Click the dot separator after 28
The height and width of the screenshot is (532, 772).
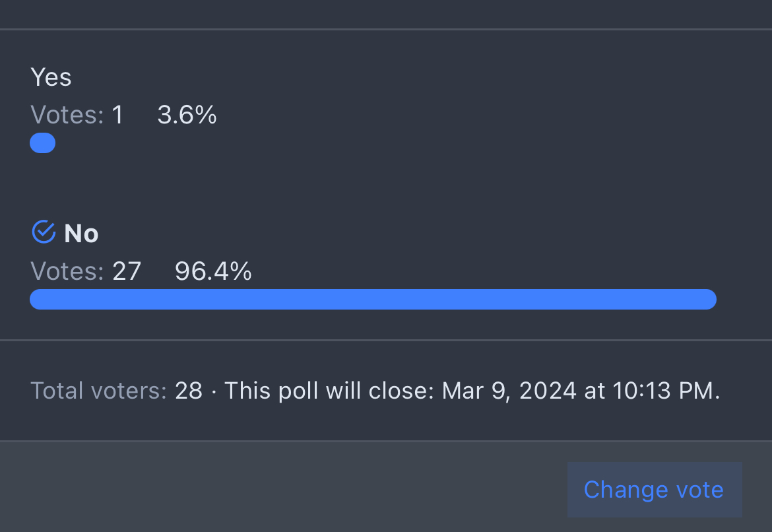[x=214, y=391]
